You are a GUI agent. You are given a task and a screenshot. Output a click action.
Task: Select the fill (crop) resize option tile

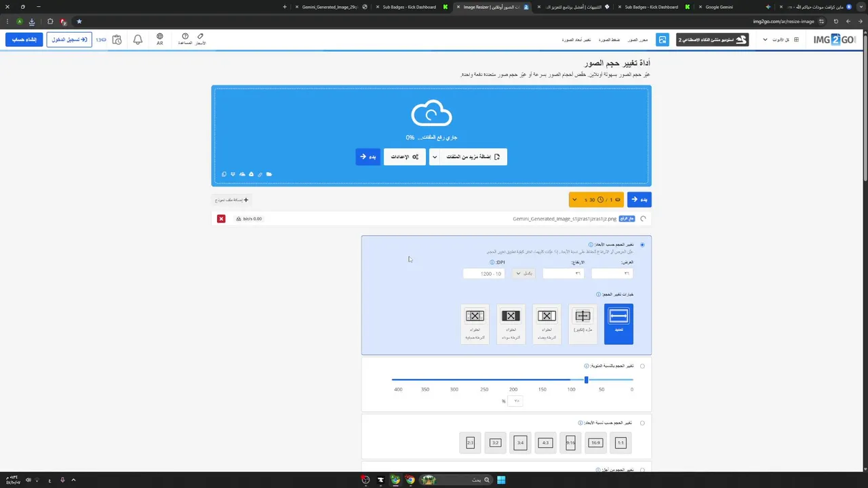[583, 324]
